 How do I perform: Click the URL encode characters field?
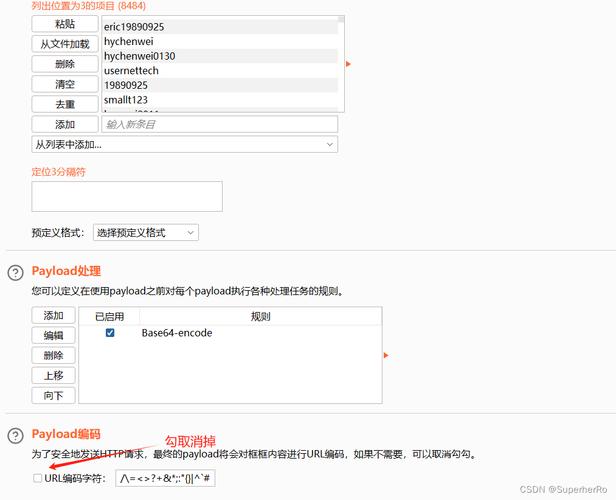(165, 478)
